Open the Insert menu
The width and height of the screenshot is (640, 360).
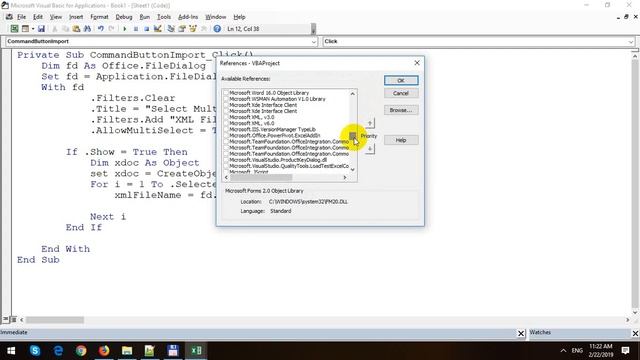pyautogui.click(x=76, y=17)
